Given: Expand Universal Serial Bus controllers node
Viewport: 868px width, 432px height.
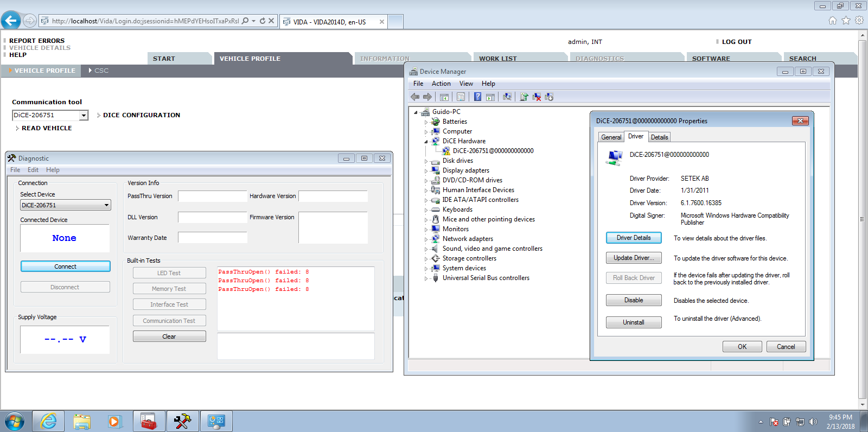Looking at the screenshot, I should (x=426, y=278).
